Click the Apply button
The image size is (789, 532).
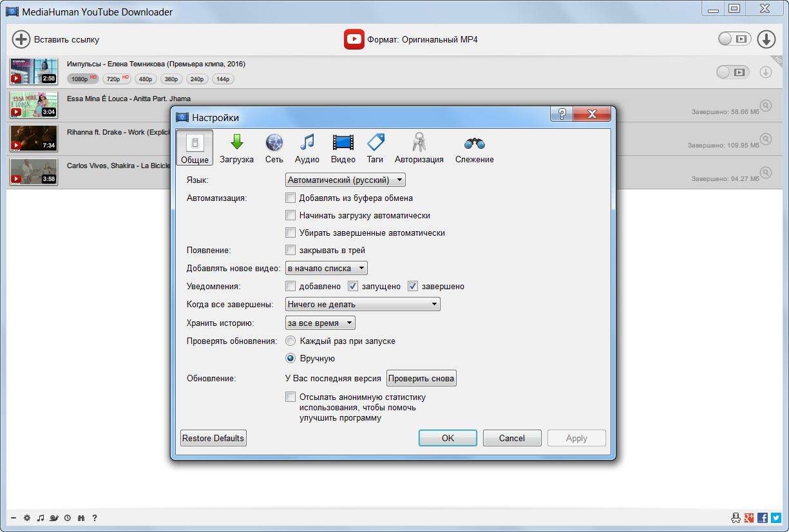(576, 438)
